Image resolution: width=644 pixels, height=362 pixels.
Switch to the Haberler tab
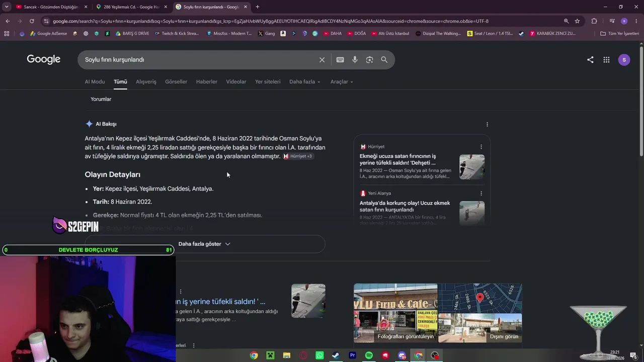pos(207,82)
